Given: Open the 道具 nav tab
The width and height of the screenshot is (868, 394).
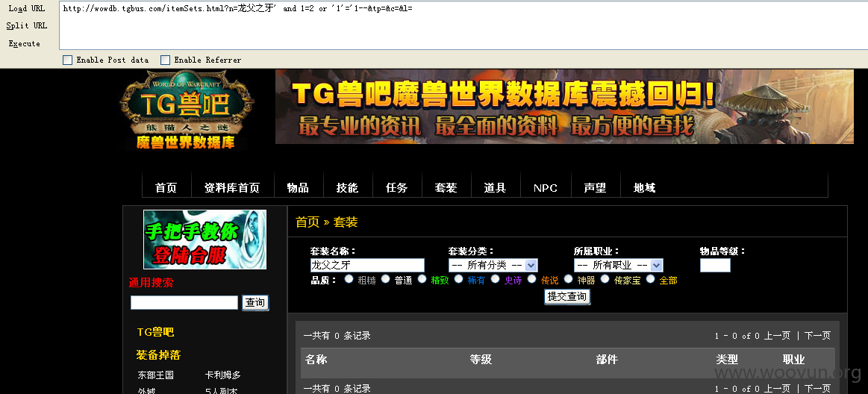Looking at the screenshot, I should tap(495, 187).
